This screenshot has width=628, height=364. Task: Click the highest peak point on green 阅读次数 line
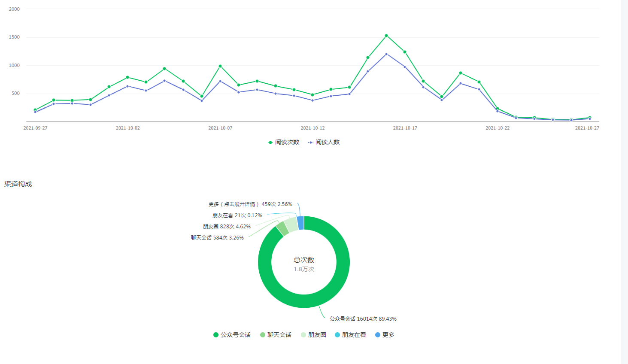coord(386,36)
